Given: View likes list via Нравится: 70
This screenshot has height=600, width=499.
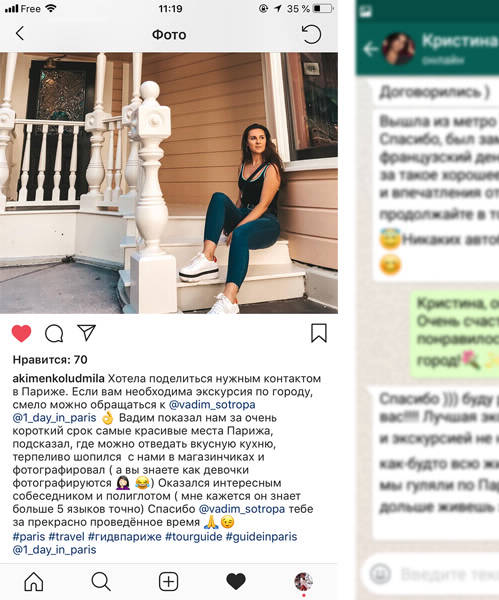Looking at the screenshot, I should [50, 360].
